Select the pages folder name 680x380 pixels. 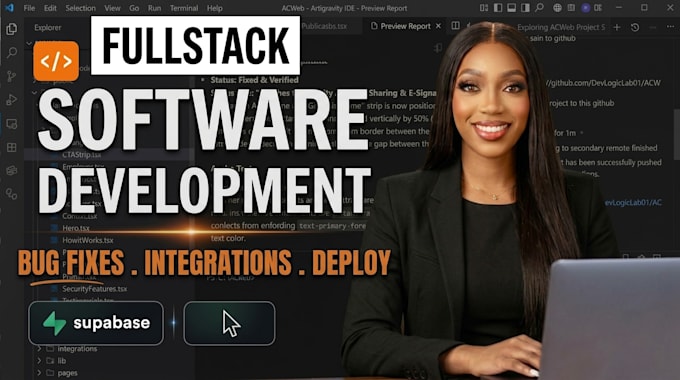pyautogui.click(x=67, y=373)
